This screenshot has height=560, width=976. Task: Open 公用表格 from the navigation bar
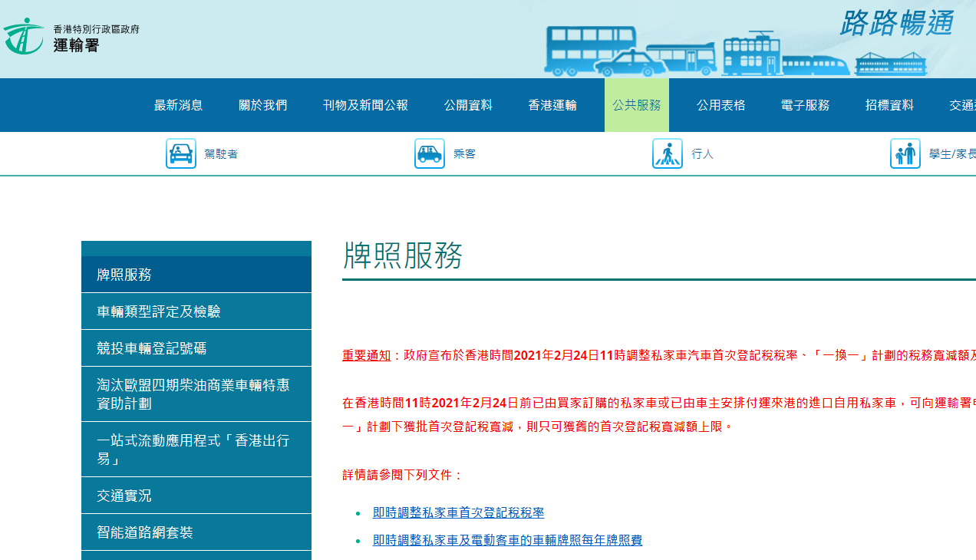coord(720,105)
